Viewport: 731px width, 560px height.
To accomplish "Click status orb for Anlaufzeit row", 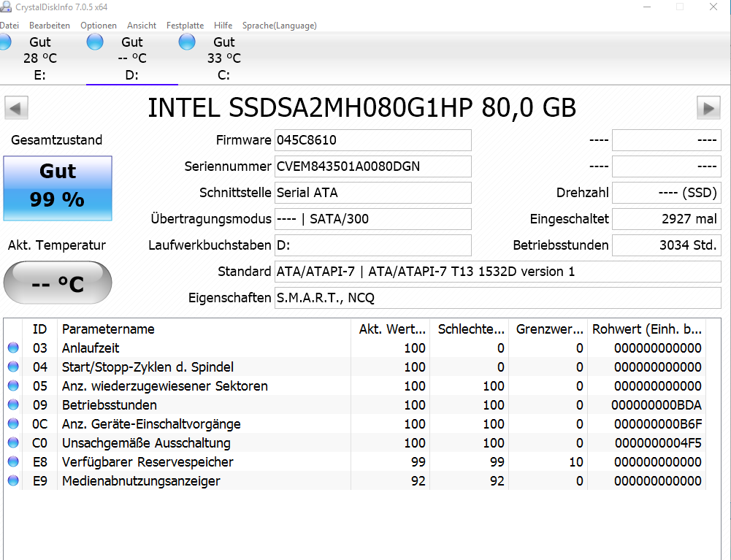I will point(13,348).
